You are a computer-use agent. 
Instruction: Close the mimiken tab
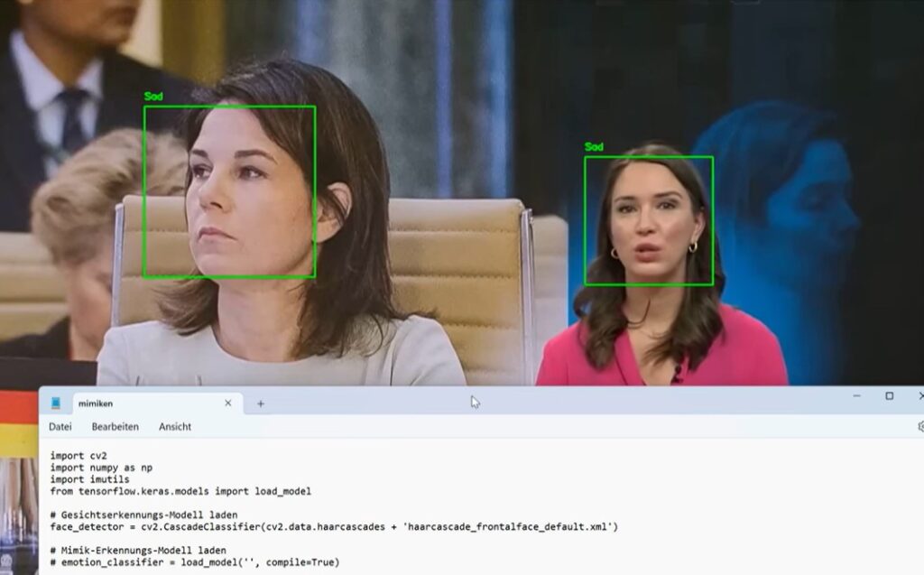pos(228,403)
